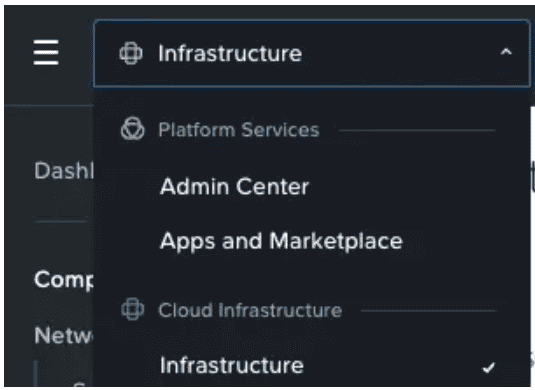The image size is (535, 390).
Task: Click the sidebar separator under the Dashboard item
Action: (60, 221)
